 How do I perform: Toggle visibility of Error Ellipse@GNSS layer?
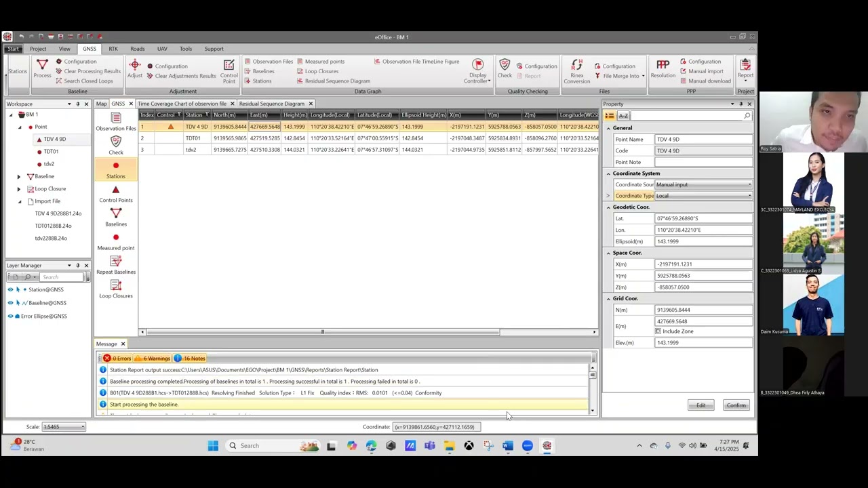click(10, 316)
